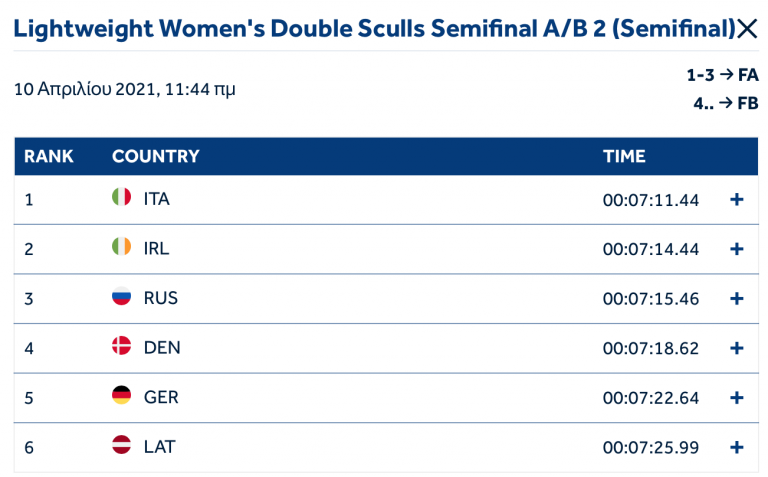Screen dimensions: 768x477
Task: Expand RUS row details with plus
Action: pyautogui.click(x=737, y=298)
